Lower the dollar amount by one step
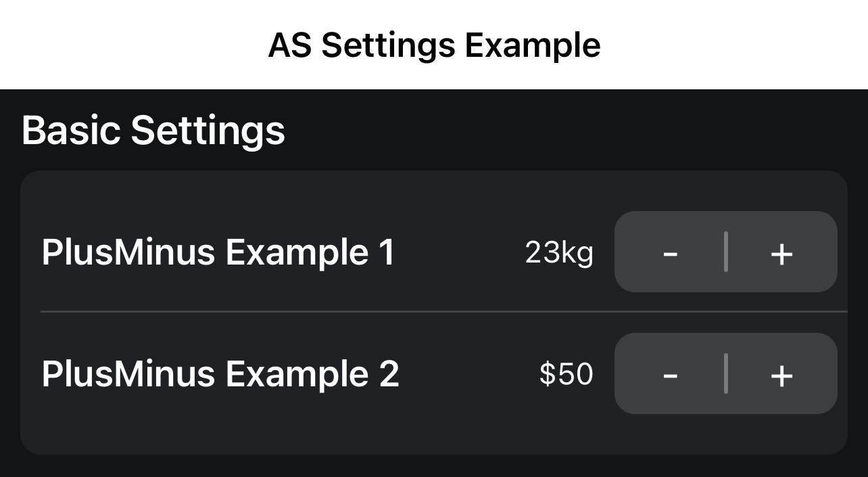868x477 pixels. pos(670,374)
